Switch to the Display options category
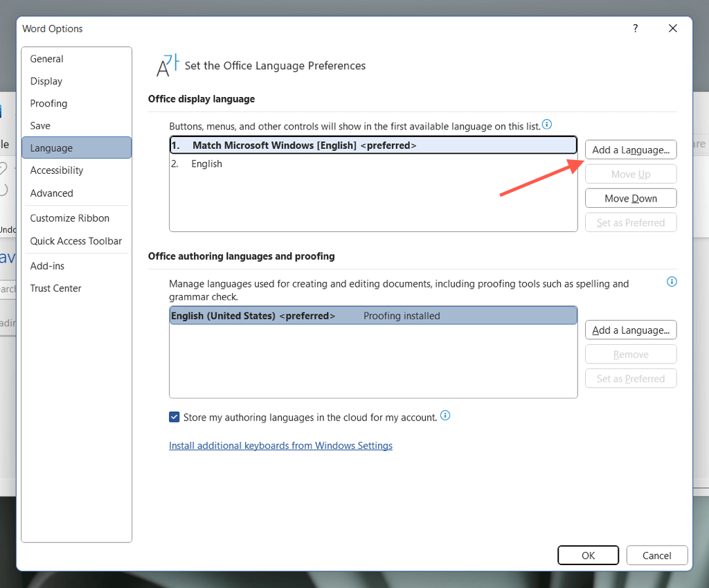Image resolution: width=709 pixels, height=588 pixels. (x=46, y=81)
